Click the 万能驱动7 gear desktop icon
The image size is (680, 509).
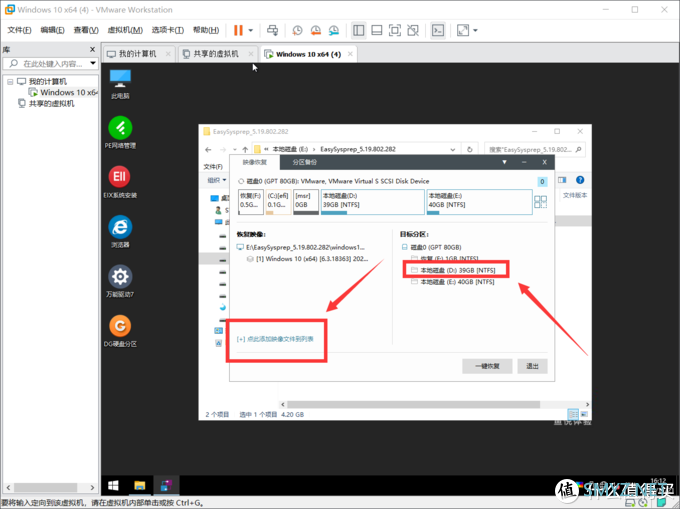point(120,281)
